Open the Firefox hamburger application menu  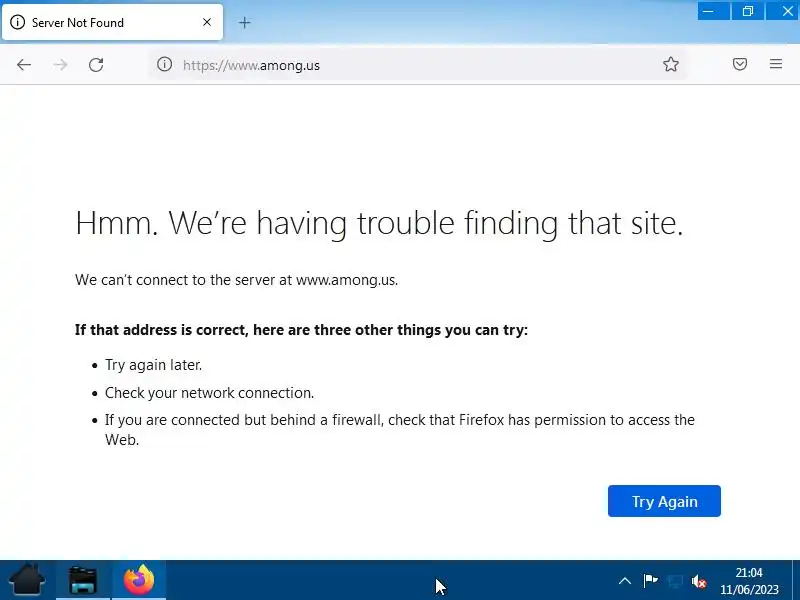[776, 65]
